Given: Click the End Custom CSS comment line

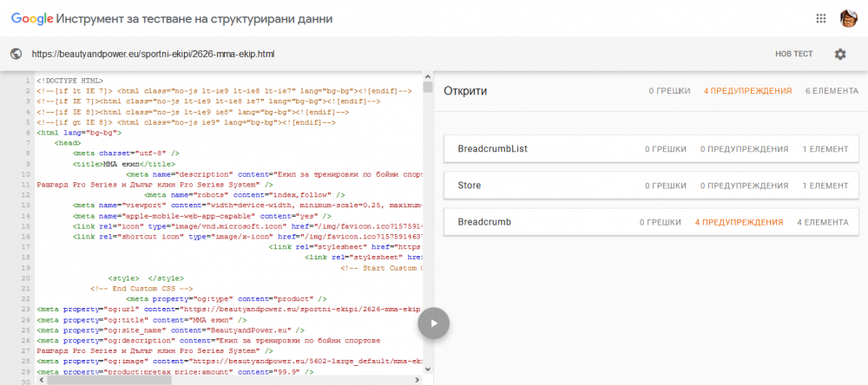Looking at the screenshot, I should tap(141, 289).
